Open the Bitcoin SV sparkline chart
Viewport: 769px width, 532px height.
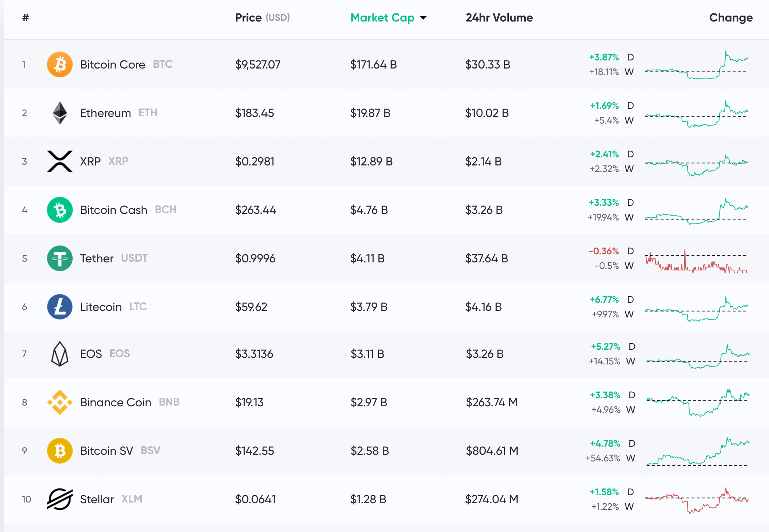point(698,451)
